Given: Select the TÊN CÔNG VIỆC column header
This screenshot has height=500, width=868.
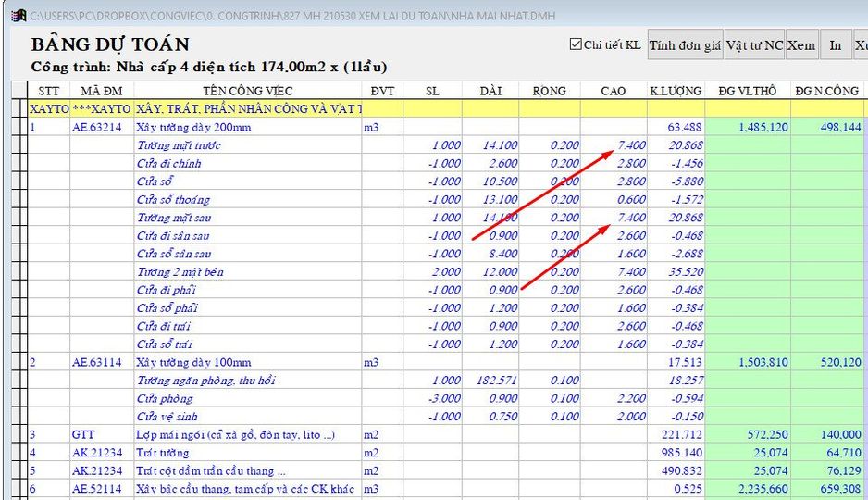Looking at the screenshot, I should [x=248, y=91].
